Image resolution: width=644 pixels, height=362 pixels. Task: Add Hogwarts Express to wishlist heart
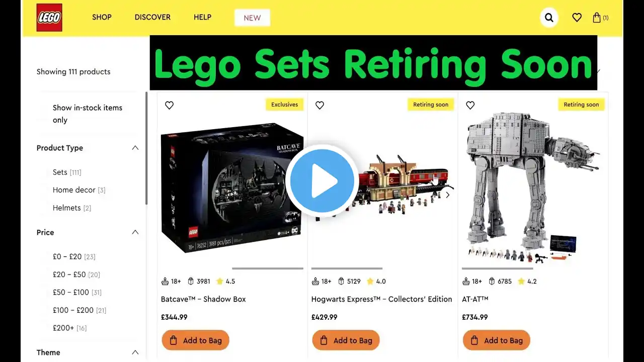pyautogui.click(x=319, y=105)
